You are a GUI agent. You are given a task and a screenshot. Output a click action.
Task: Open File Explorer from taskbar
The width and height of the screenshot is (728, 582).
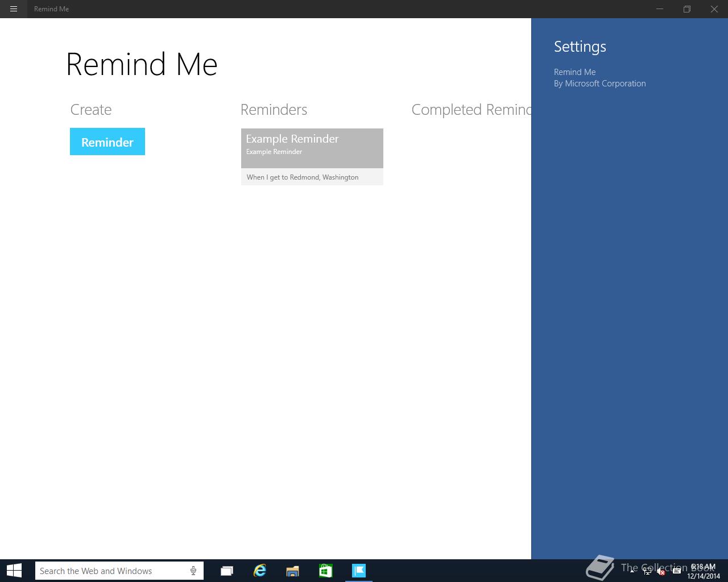tap(293, 571)
